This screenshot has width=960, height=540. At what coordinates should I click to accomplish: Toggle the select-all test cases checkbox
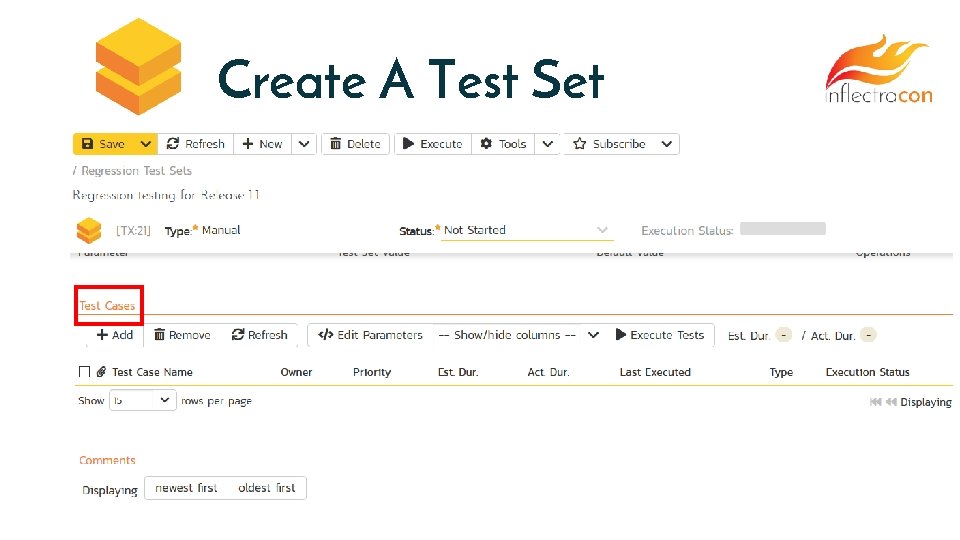coord(84,372)
